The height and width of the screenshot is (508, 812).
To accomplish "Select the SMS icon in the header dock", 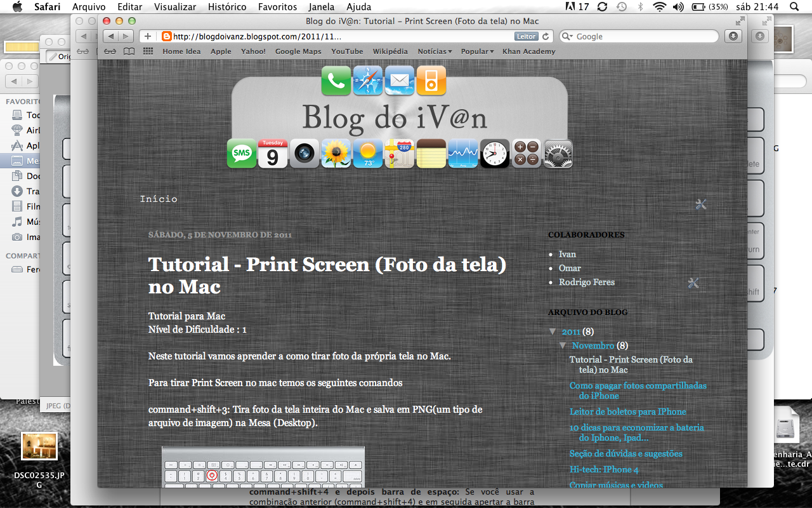I will tap(241, 153).
